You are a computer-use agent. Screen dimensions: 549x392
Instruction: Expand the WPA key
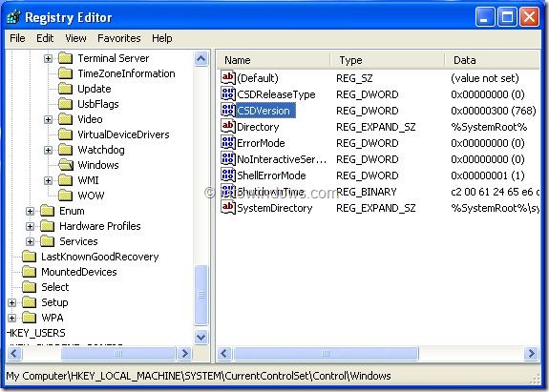click(x=11, y=318)
